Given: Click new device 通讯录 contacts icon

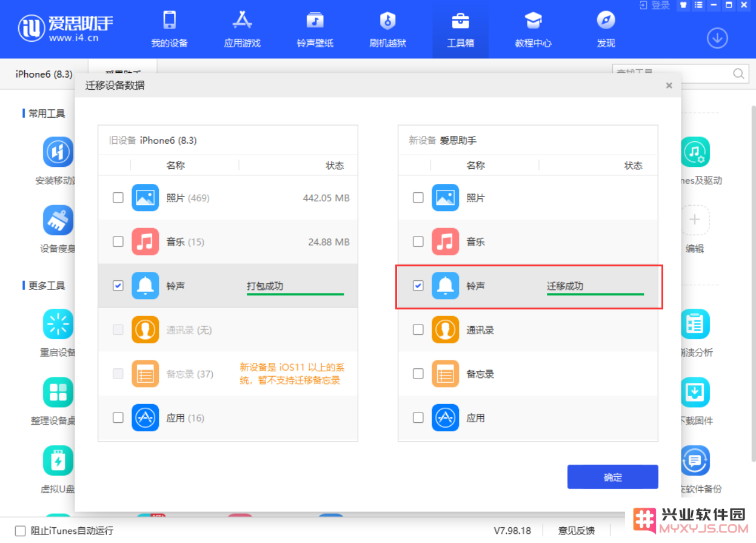Looking at the screenshot, I should click(446, 330).
